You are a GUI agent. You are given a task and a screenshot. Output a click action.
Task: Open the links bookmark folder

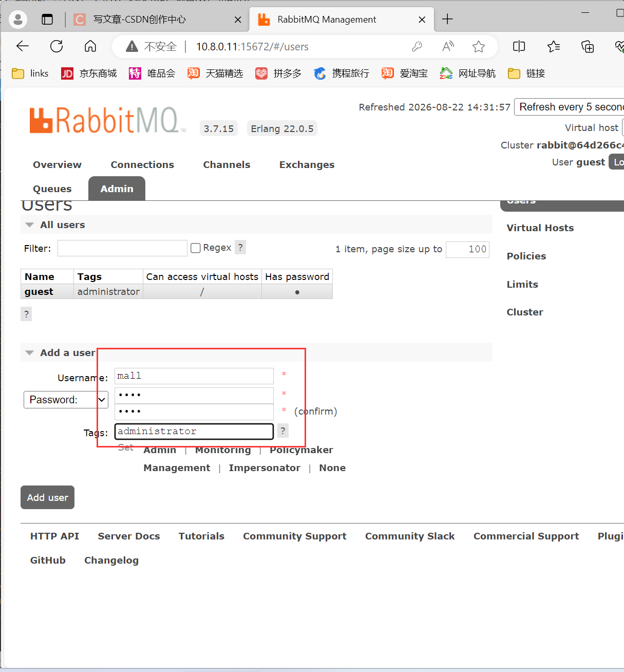click(x=30, y=73)
